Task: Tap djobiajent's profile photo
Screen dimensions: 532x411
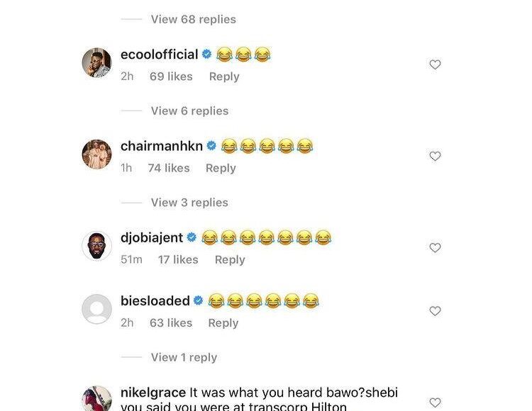Action: (x=97, y=246)
